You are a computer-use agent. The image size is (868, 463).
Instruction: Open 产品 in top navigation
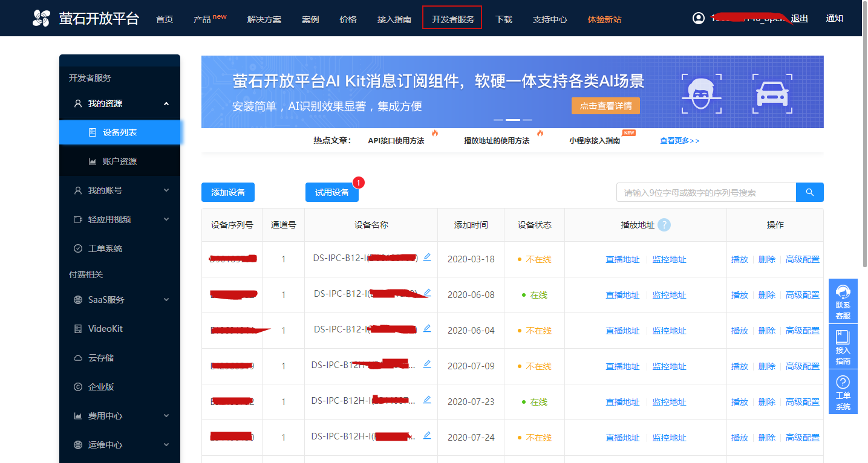click(202, 19)
